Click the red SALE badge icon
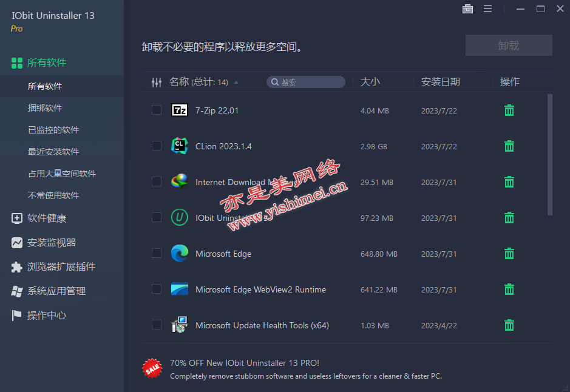 152,368
